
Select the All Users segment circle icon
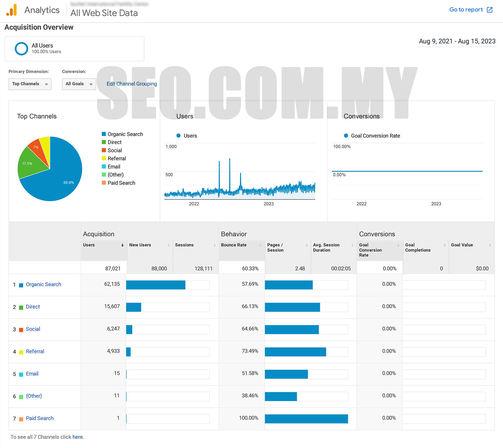point(21,49)
